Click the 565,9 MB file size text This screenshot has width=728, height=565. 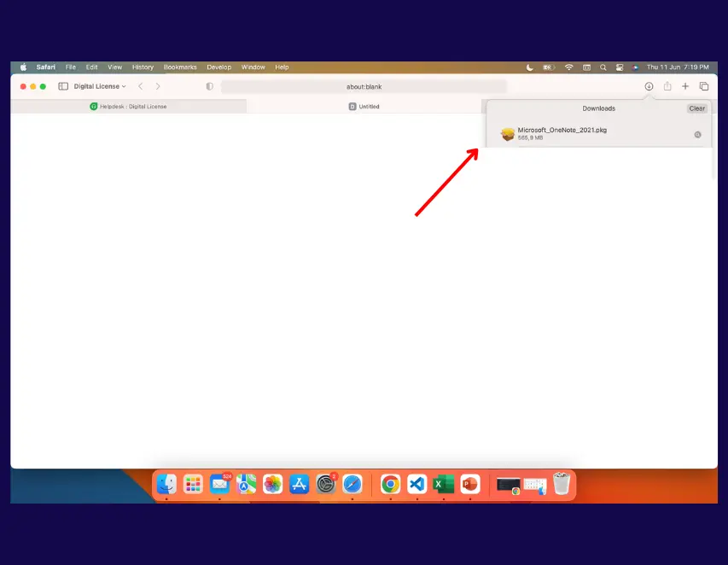click(x=530, y=138)
